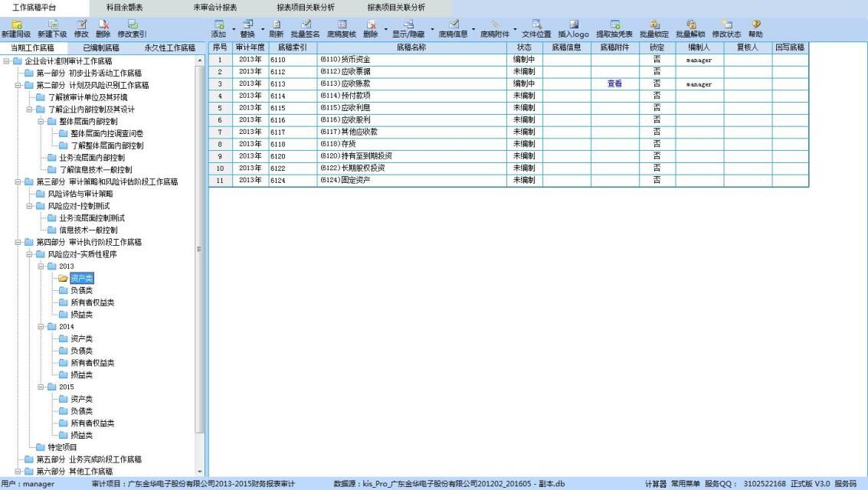This screenshot has height=490, width=868.
Task: Select the 已编制底稿 tab
Action: click(x=101, y=47)
